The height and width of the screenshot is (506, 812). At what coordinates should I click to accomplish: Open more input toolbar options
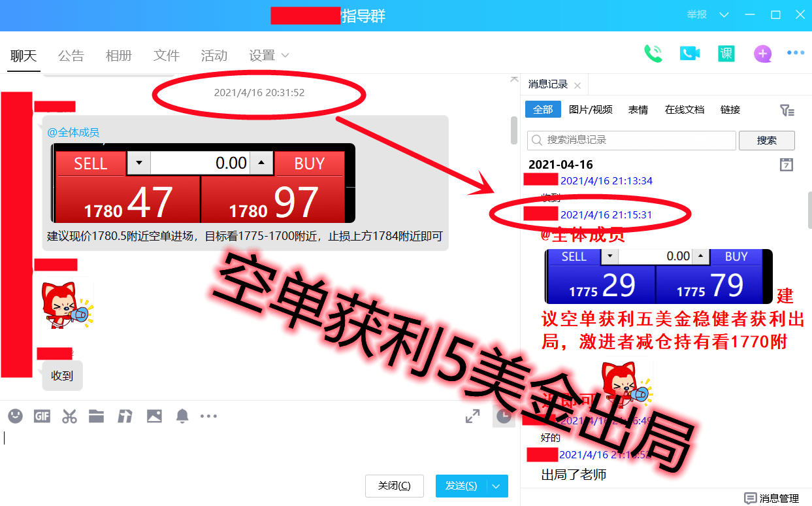(x=208, y=416)
